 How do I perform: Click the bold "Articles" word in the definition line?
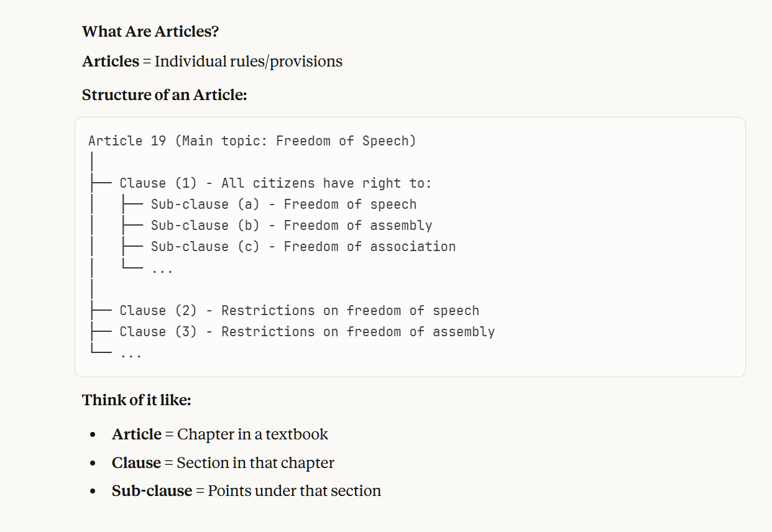coord(111,62)
